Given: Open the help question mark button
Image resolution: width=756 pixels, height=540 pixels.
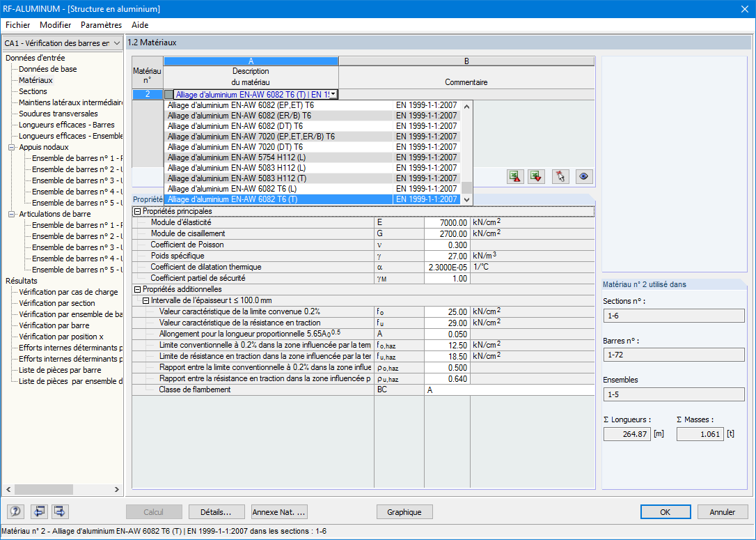Looking at the screenshot, I should click(16, 511).
